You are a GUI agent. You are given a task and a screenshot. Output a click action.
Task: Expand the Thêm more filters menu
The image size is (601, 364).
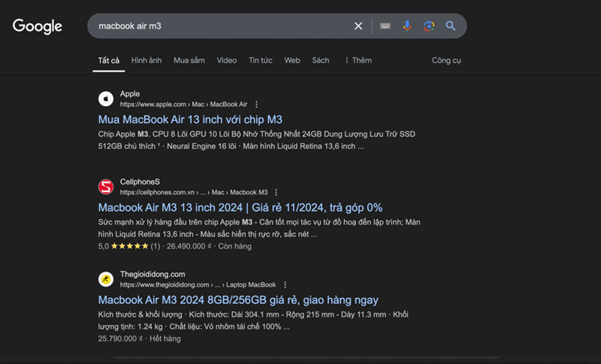pyautogui.click(x=358, y=60)
